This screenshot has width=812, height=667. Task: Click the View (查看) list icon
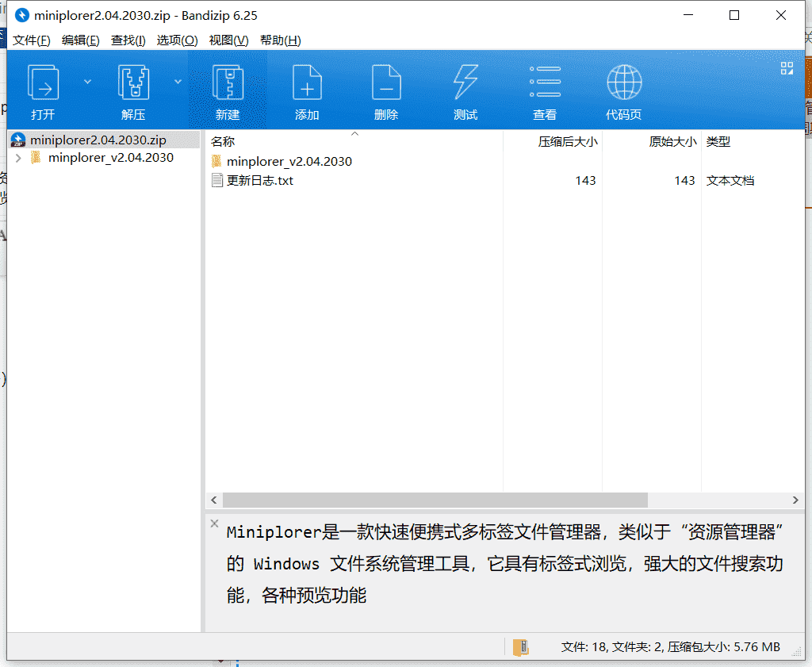[545, 82]
